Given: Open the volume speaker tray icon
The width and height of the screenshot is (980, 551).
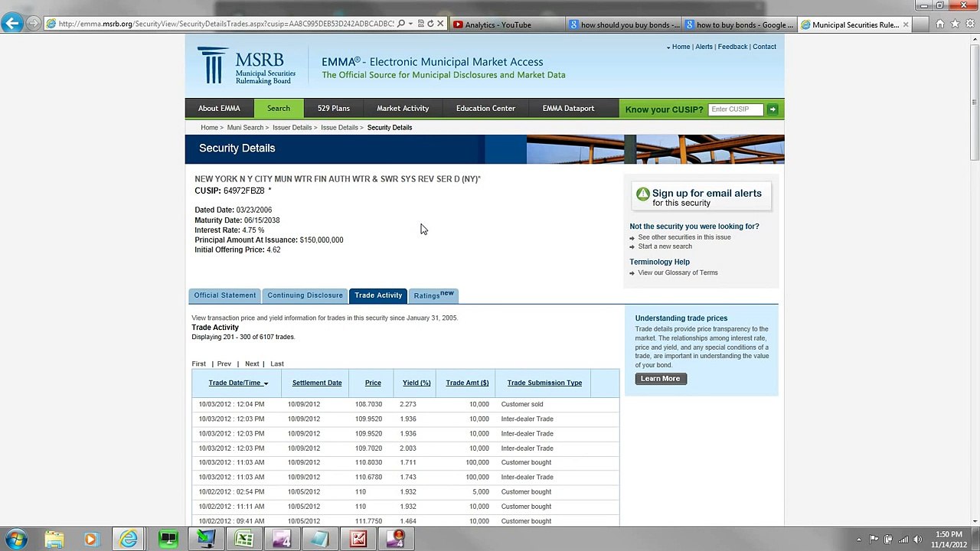Looking at the screenshot, I should tap(917, 540).
